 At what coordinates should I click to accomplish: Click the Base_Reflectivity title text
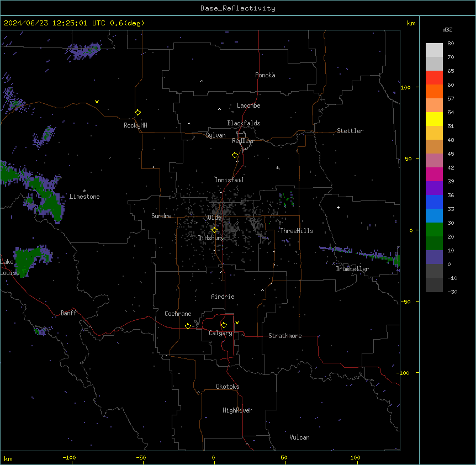(238, 8)
